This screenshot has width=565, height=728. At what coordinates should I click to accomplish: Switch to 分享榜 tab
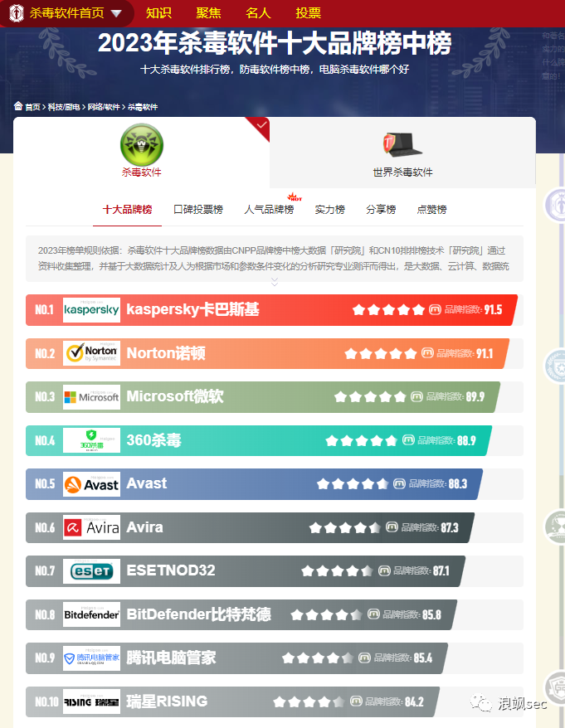(381, 210)
